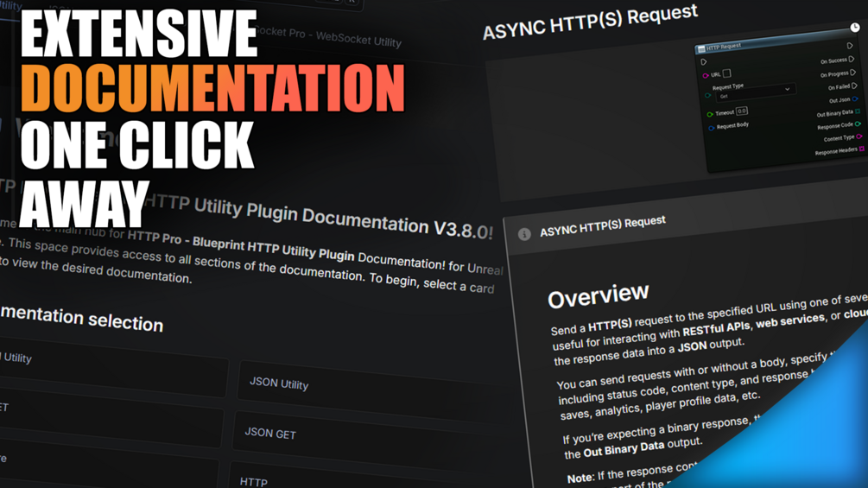Click the Response Code output pin

(x=858, y=124)
